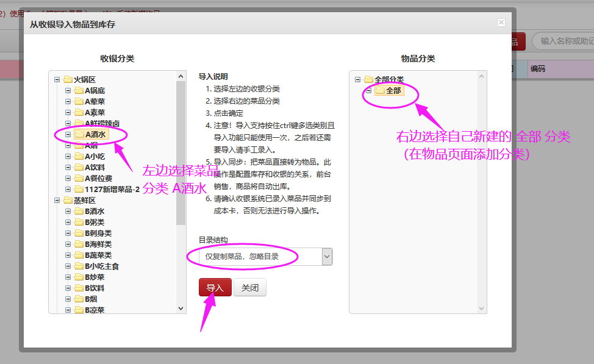Select the A素菜 category
Screen dimensions: 594x364
click(x=95, y=113)
